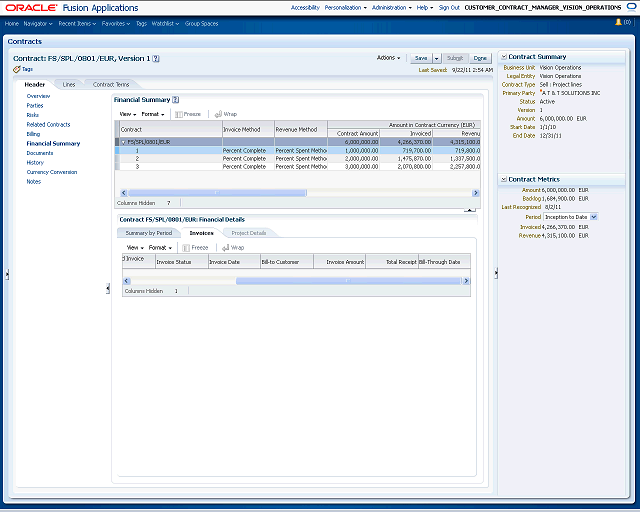The image size is (640, 512).
Task: Open History in the navigation list
Action: click(35, 163)
